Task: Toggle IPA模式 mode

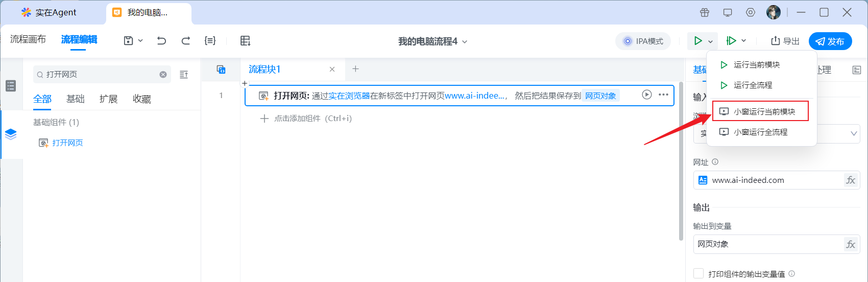Action: tap(643, 41)
